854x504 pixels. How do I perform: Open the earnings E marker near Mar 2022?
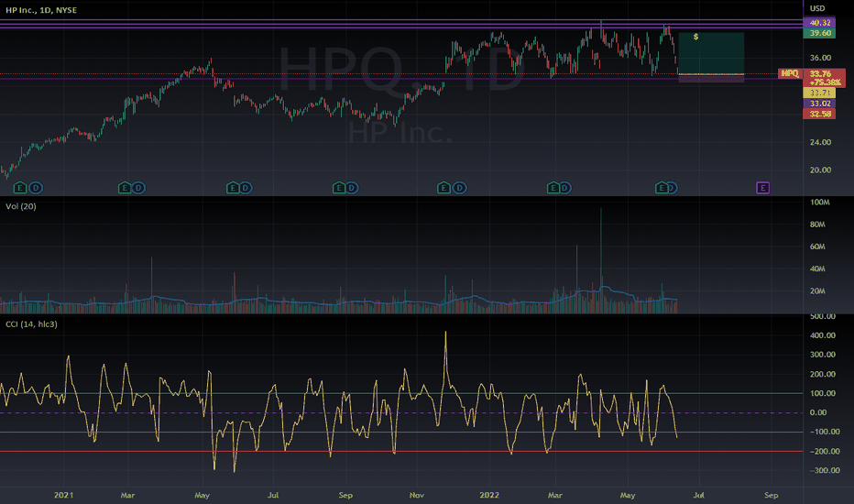[553, 188]
